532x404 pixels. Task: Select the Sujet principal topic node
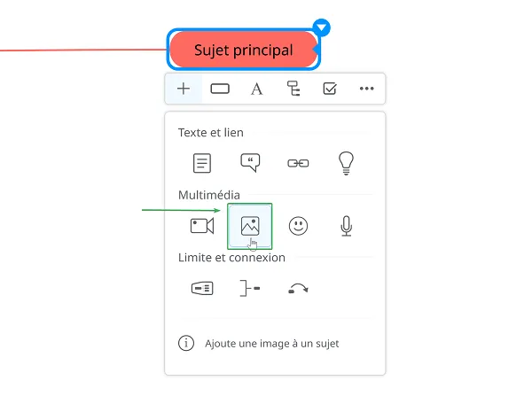pyautogui.click(x=243, y=50)
